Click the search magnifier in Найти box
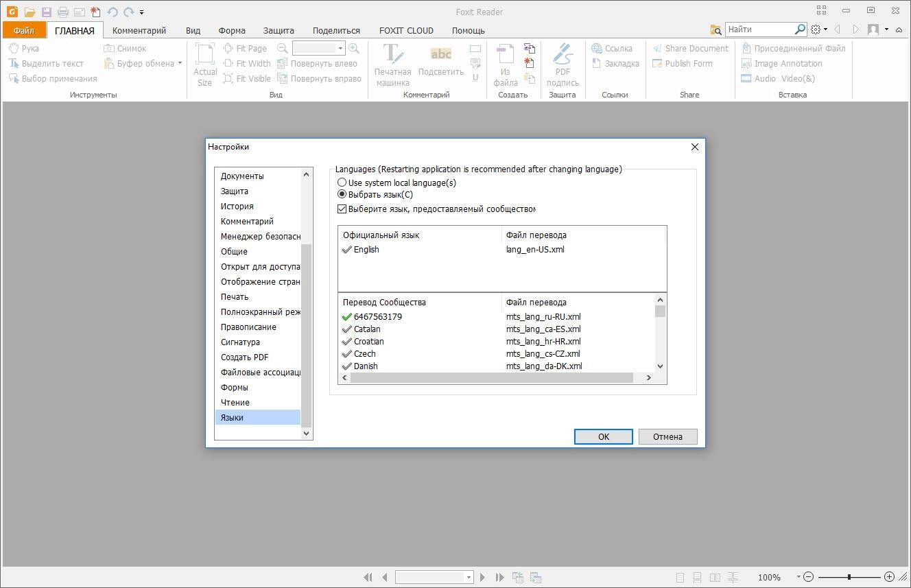 pyautogui.click(x=800, y=30)
